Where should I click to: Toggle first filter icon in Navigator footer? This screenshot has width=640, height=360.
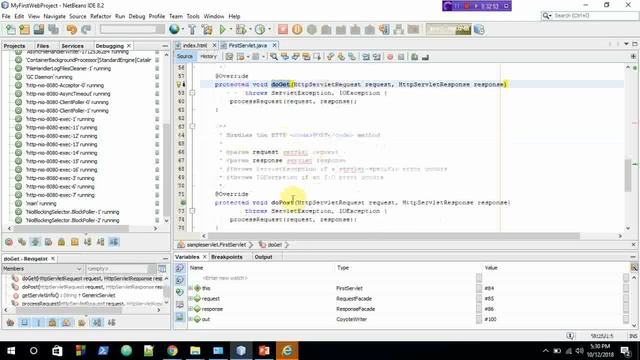10,323
